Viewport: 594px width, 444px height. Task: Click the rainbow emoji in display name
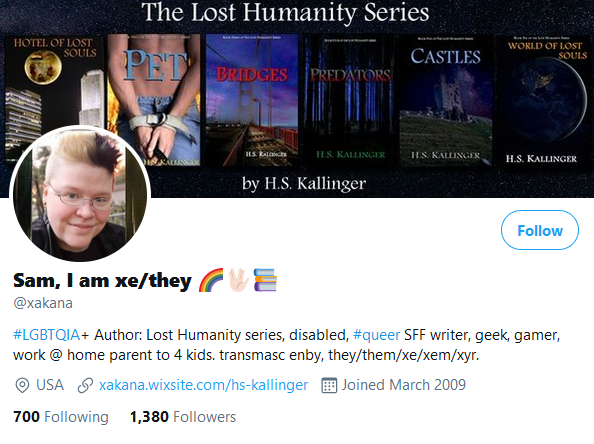coord(211,280)
